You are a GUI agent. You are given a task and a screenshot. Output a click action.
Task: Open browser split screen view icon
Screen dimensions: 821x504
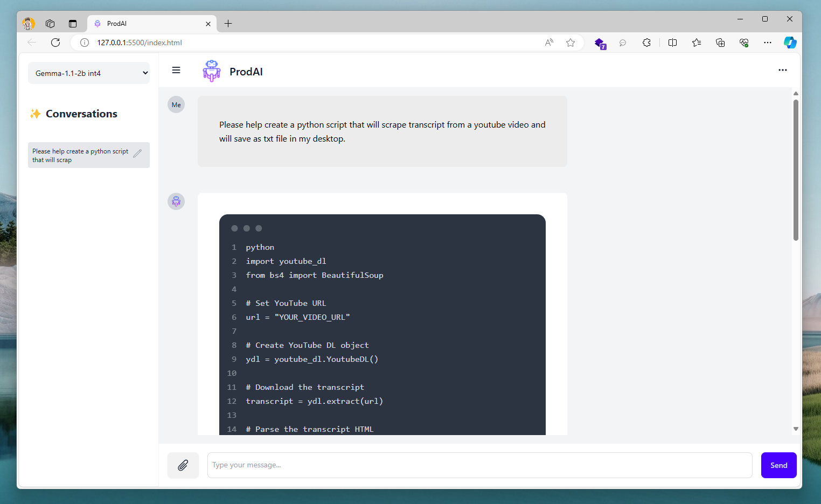(x=672, y=43)
